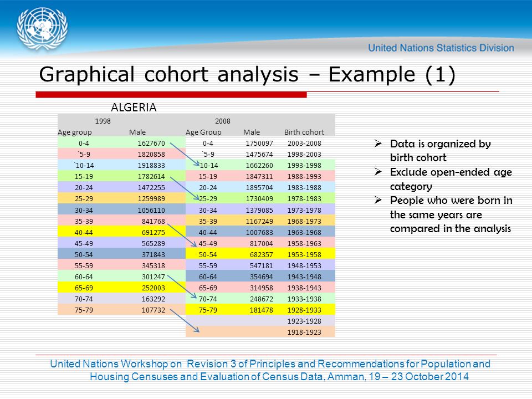Click the 'United Nations Statistics Division' text
This screenshot has height=399, width=532.
point(441,48)
